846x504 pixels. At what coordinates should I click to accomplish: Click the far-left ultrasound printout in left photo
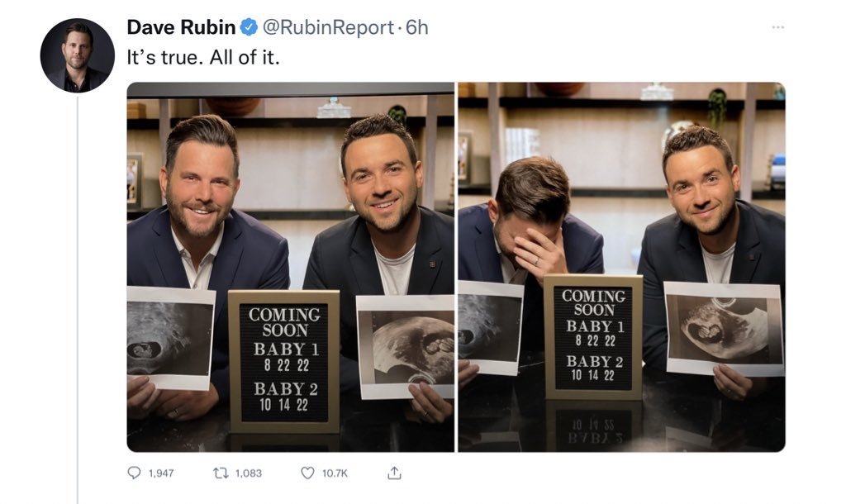[x=169, y=337]
